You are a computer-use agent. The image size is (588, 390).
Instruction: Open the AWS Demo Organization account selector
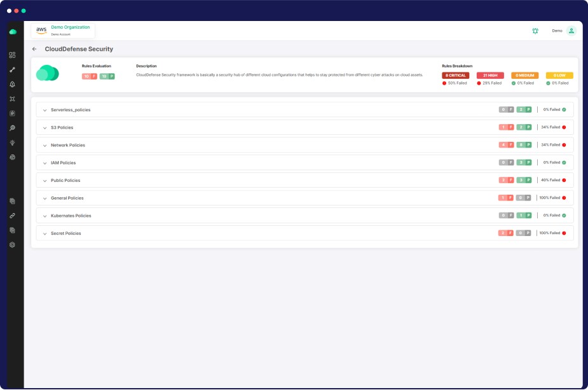pyautogui.click(x=63, y=31)
